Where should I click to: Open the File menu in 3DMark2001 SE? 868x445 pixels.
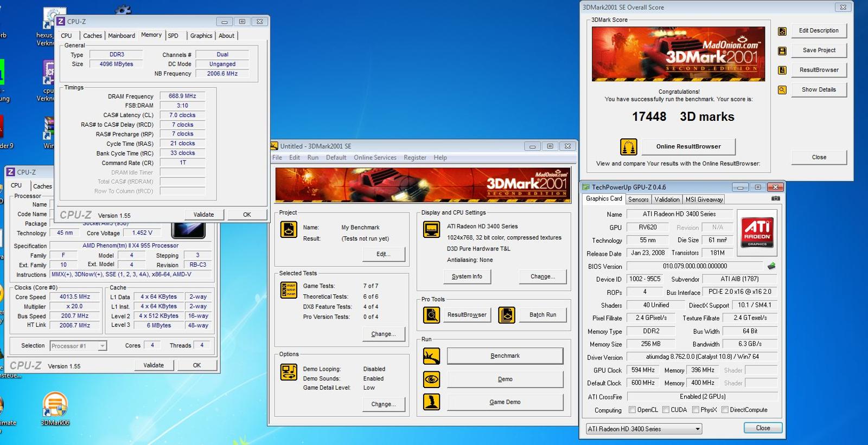coord(277,158)
